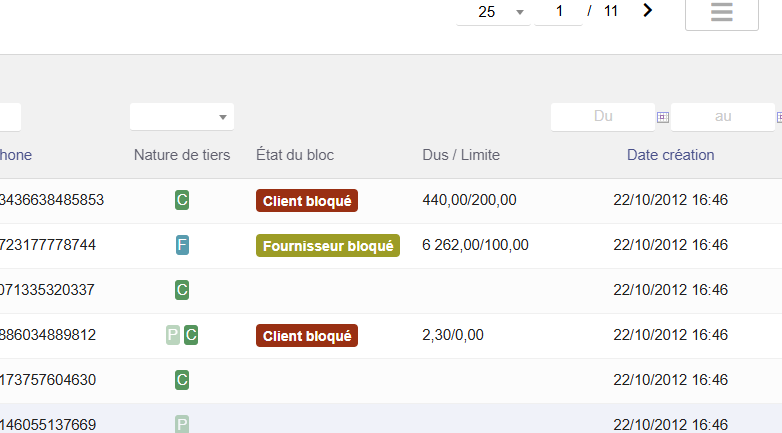Click the Fournisseur bloqué status label
Viewport: 782px width, 433px height.
[328, 245]
